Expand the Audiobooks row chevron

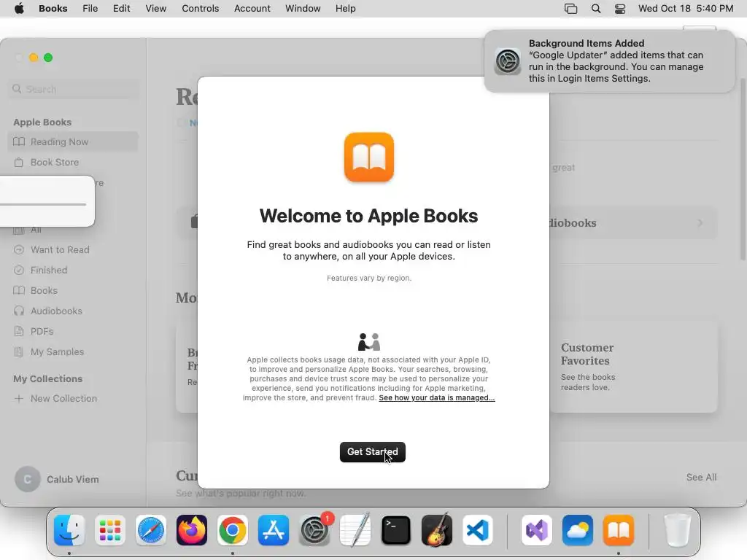(700, 223)
